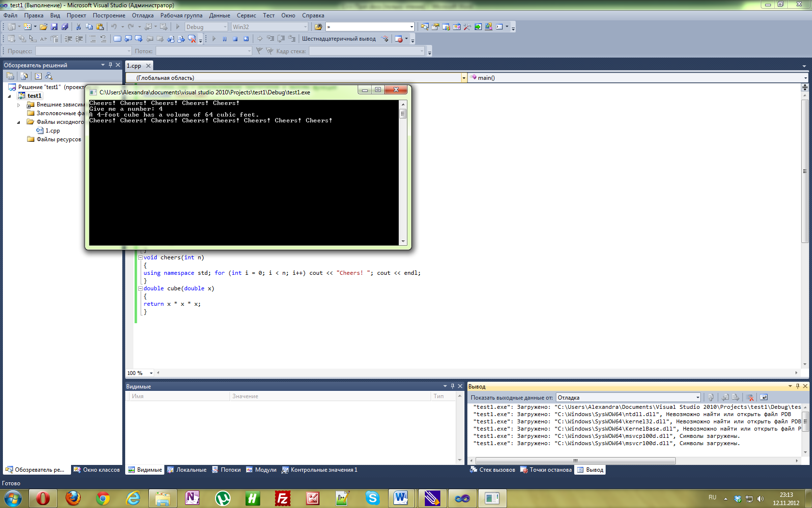The image size is (812, 508).
Task: Open the Сервис menu
Action: click(x=246, y=15)
